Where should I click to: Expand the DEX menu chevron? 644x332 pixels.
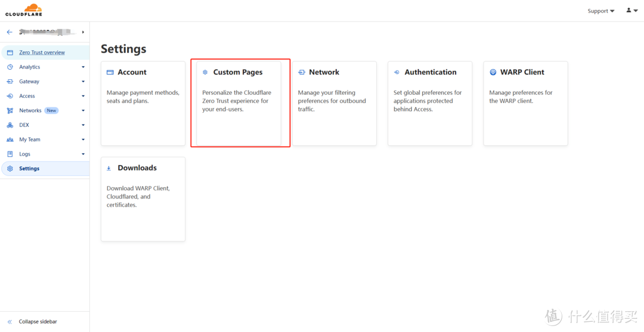coord(83,125)
